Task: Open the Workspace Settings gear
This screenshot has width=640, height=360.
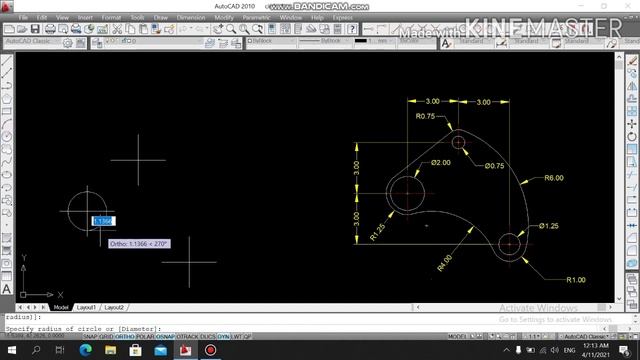Action: (x=68, y=43)
